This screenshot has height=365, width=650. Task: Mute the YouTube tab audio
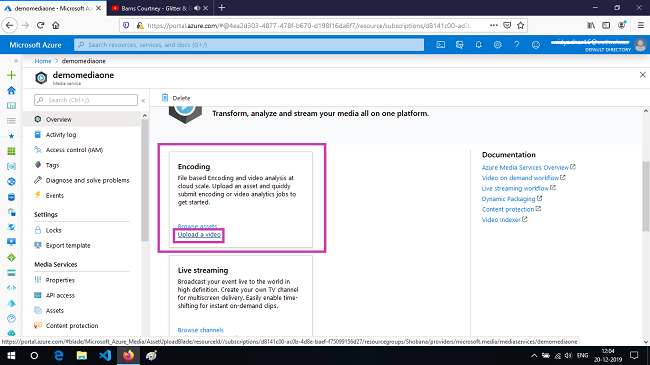tap(197, 8)
